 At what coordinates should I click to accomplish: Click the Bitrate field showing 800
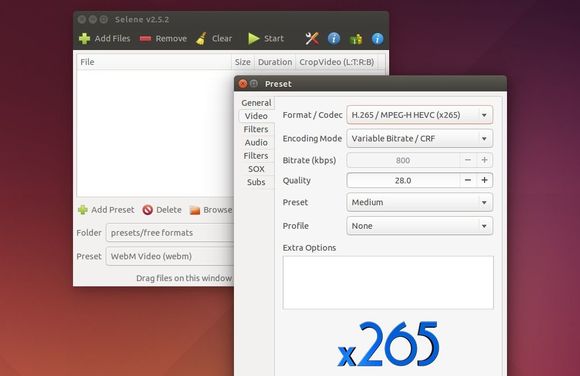[x=403, y=160]
